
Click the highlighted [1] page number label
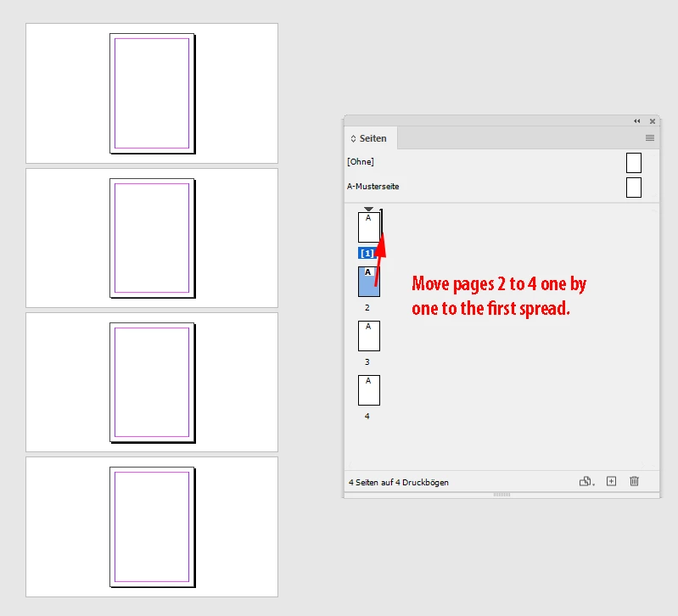[367, 254]
